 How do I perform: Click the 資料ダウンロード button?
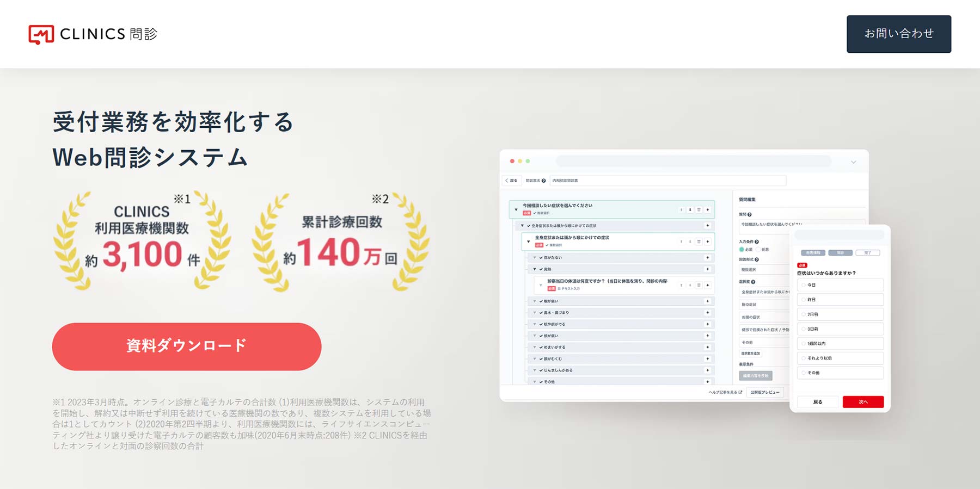(x=187, y=346)
